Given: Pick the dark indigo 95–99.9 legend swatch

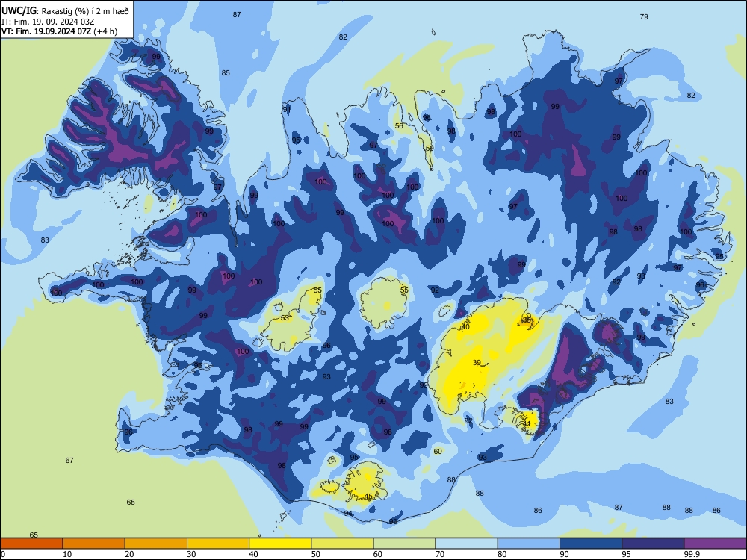Looking at the screenshot, I should click(x=653, y=544).
